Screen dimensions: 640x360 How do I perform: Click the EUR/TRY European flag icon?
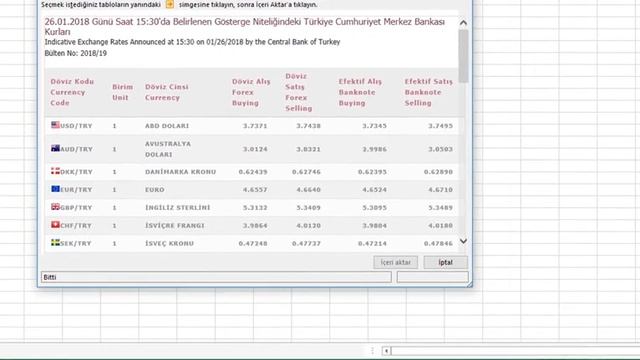click(56, 189)
